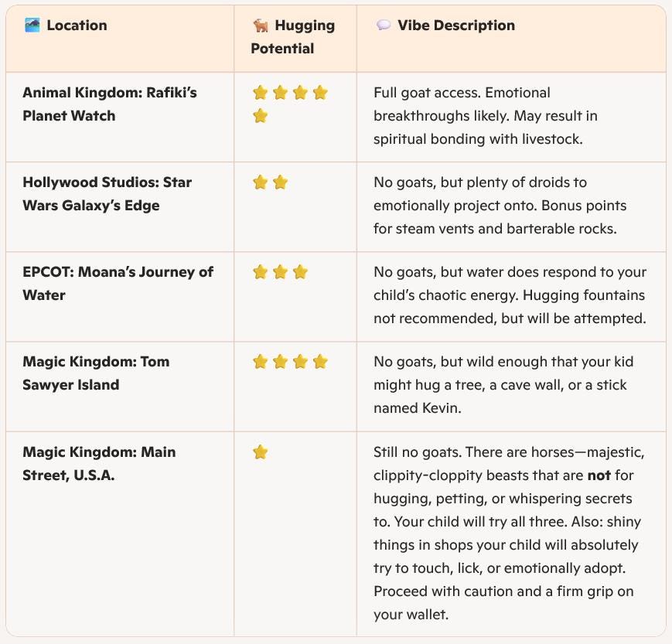672x644 pixels.
Task: Click second star in Star Wars Galaxy's Edge row
Action: pos(280,182)
